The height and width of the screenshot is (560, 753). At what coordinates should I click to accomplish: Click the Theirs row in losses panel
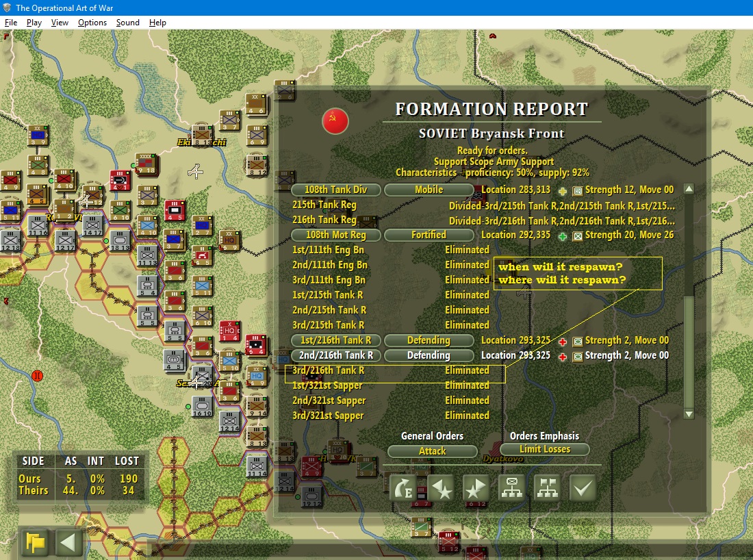click(x=78, y=490)
